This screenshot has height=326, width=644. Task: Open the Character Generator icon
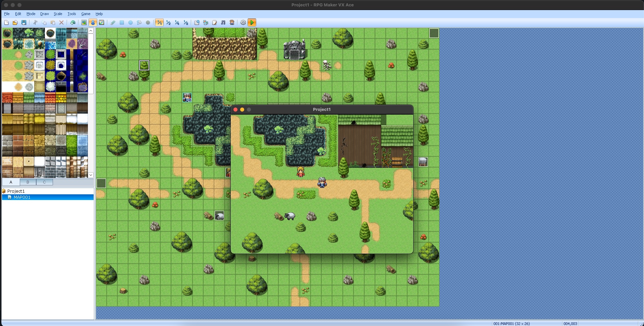click(232, 22)
